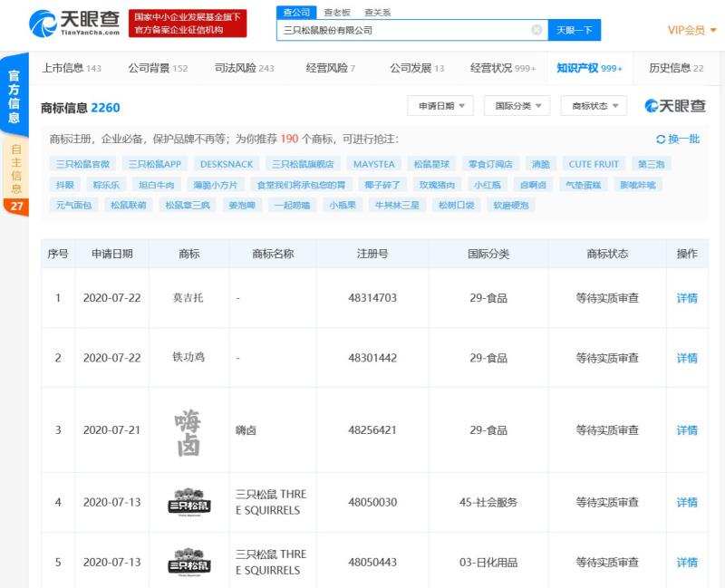This screenshot has width=725, height=588.
Task: Open the 司法风险 section
Action: 234,67
